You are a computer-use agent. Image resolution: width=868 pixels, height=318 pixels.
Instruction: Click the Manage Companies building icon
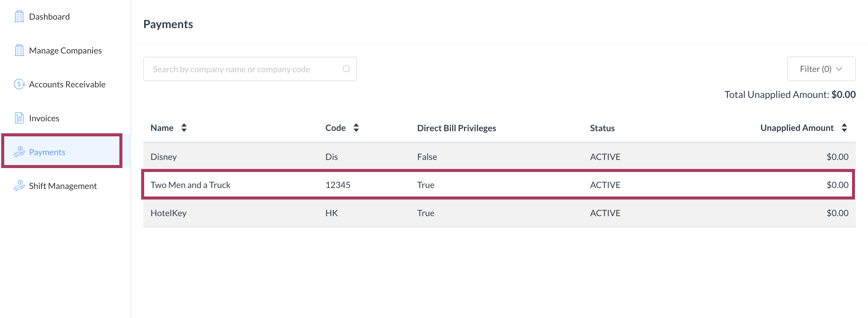(x=19, y=50)
